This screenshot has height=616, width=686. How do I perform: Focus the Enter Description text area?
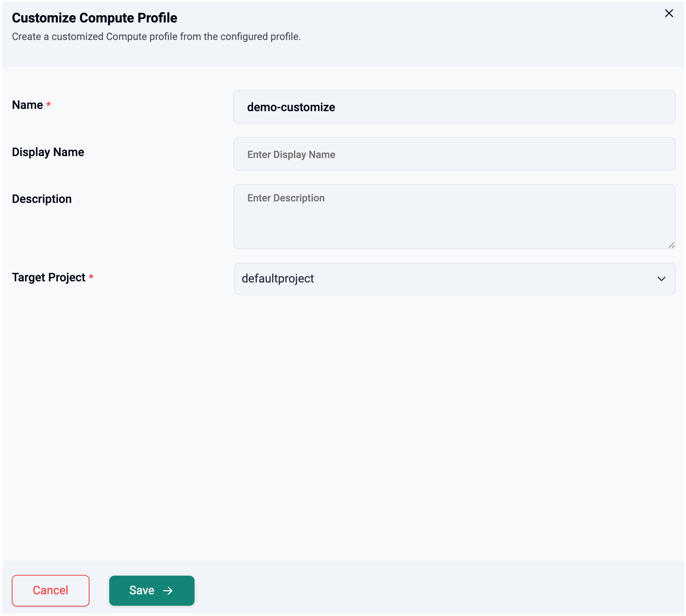click(454, 217)
